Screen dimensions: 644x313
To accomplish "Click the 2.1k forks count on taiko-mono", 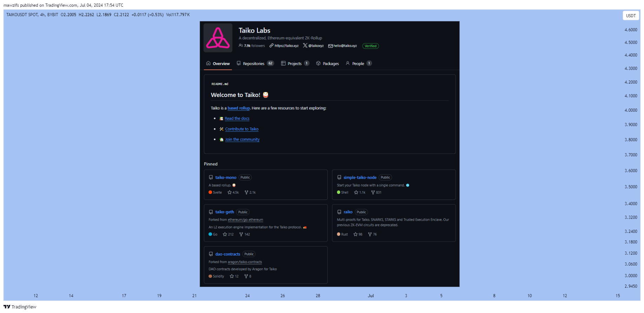I will tap(250, 193).
